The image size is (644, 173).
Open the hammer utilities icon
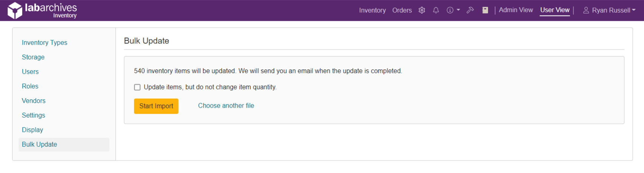470,10
